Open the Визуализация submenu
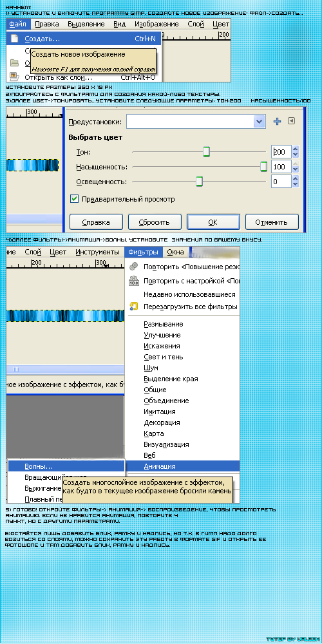 pyautogui.click(x=166, y=444)
